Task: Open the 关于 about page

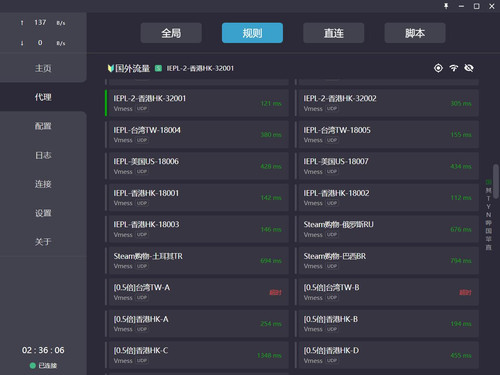Action: [x=43, y=242]
